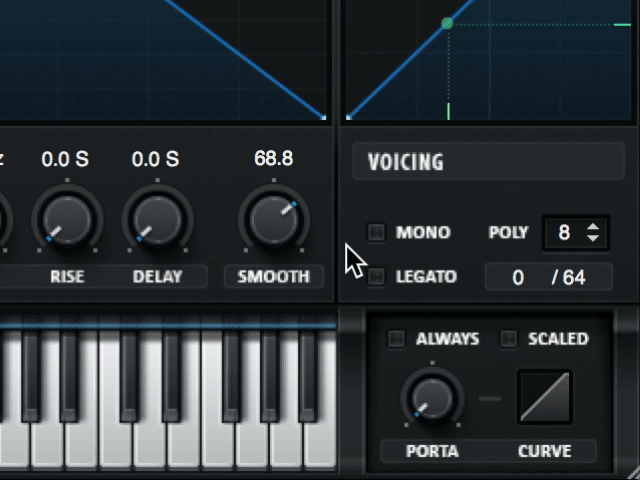The width and height of the screenshot is (640, 480).
Task: Click the SMOOTH value 68.8
Action: click(273, 158)
